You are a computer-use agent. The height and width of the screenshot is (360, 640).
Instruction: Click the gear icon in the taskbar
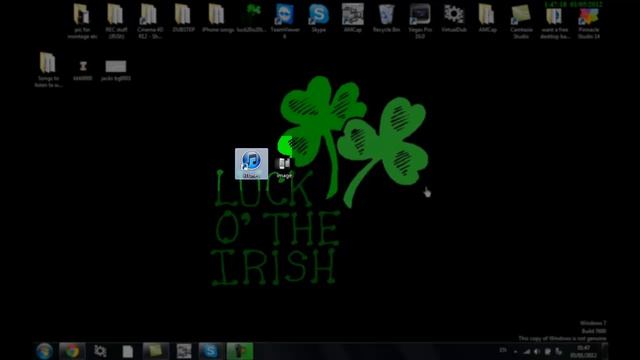[x=100, y=351]
